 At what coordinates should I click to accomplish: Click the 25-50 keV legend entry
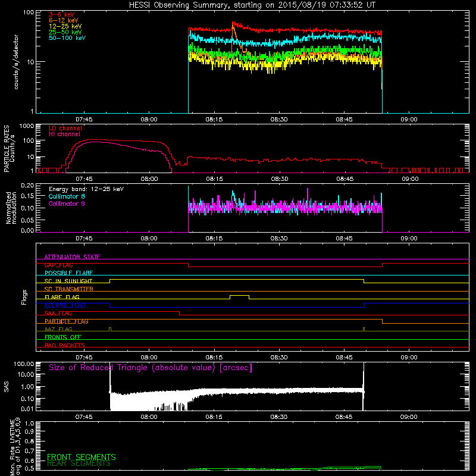coord(65,32)
